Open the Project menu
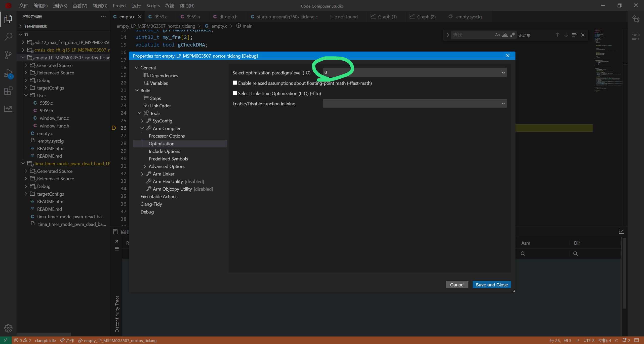This screenshot has height=344, width=644. pyautogui.click(x=119, y=6)
